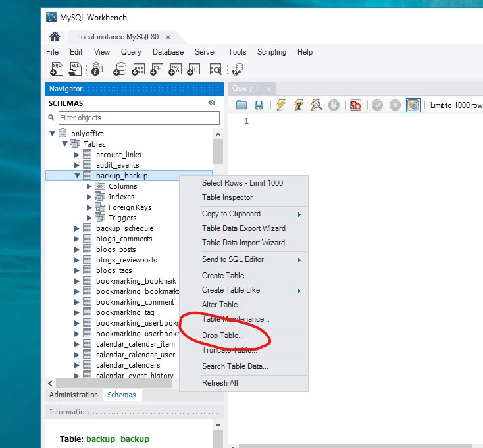This screenshot has width=483, height=448.
Task: Execute statement under cursor icon
Action: point(298,105)
